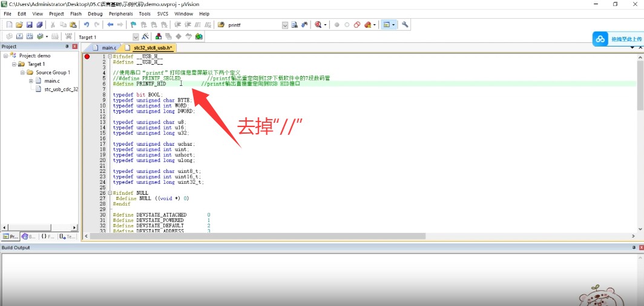Click the Project panel horizontal scrollbar right arrow
This screenshot has width=644, height=306.
[x=75, y=227]
